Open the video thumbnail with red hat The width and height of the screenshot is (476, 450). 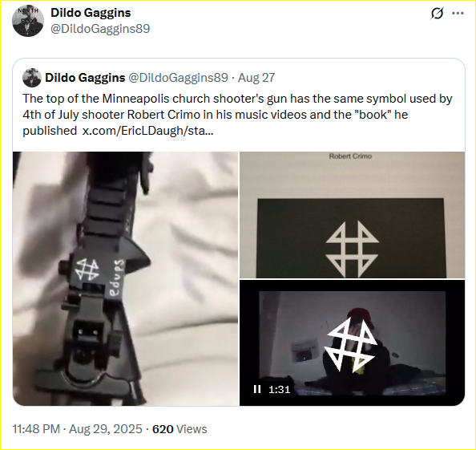(352, 343)
